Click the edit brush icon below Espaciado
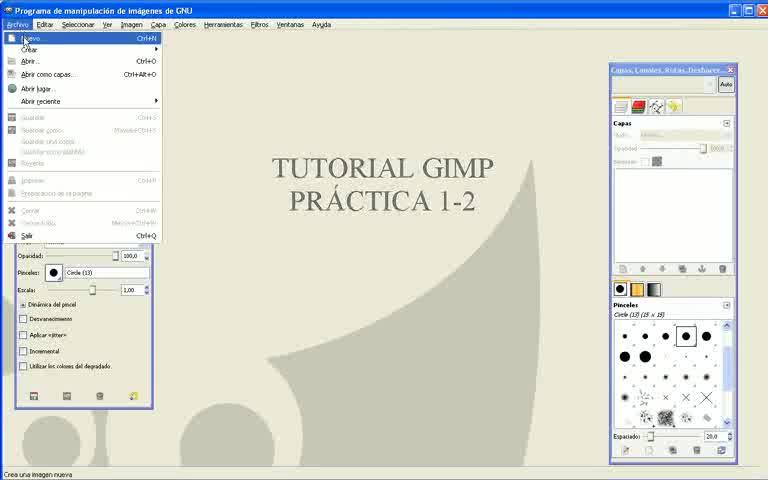 [625, 450]
